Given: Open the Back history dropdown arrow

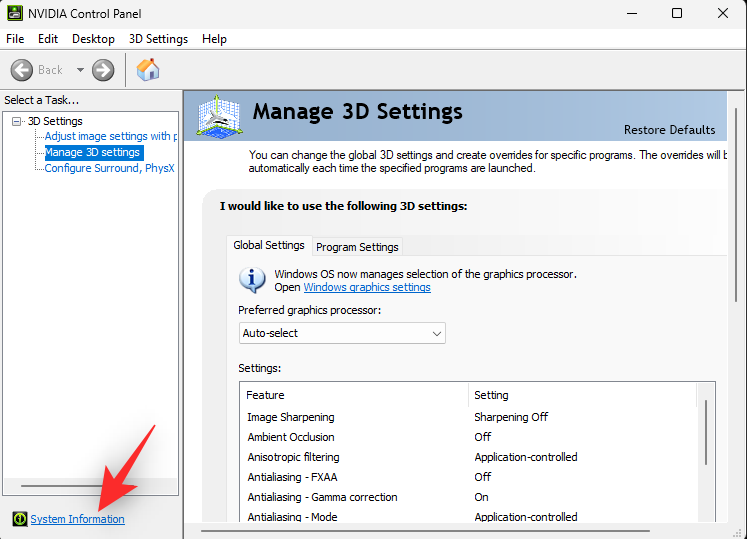Looking at the screenshot, I should (x=80, y=70).
